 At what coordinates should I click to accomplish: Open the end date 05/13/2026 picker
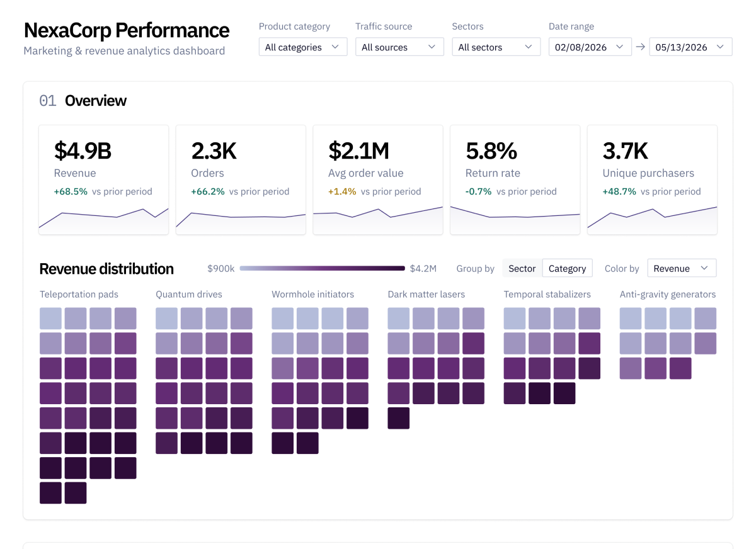coord(691,47)
